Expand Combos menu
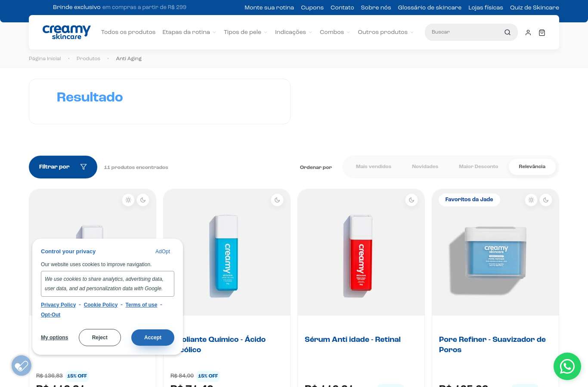Image resolution: width=588 pixels, height=387 pixels. (x=335, y=32)
